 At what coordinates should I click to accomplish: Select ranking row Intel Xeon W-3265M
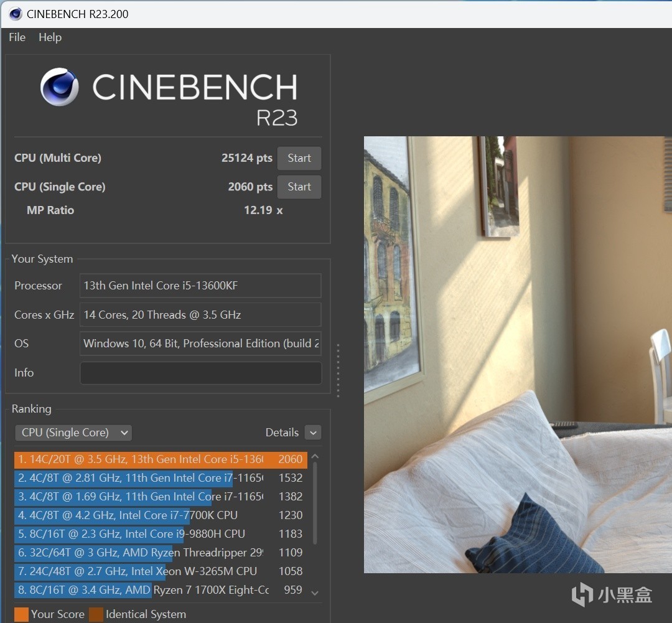tap(161, 571)
